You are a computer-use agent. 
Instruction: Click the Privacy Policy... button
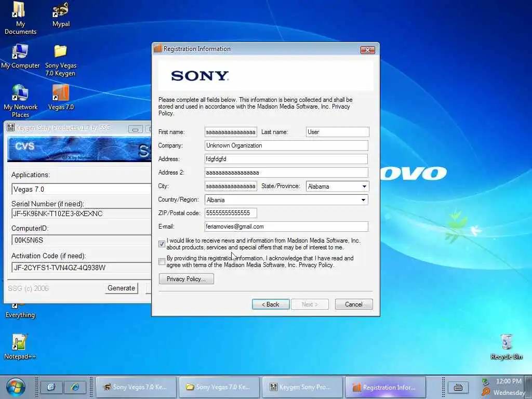(x=187, y=279)
